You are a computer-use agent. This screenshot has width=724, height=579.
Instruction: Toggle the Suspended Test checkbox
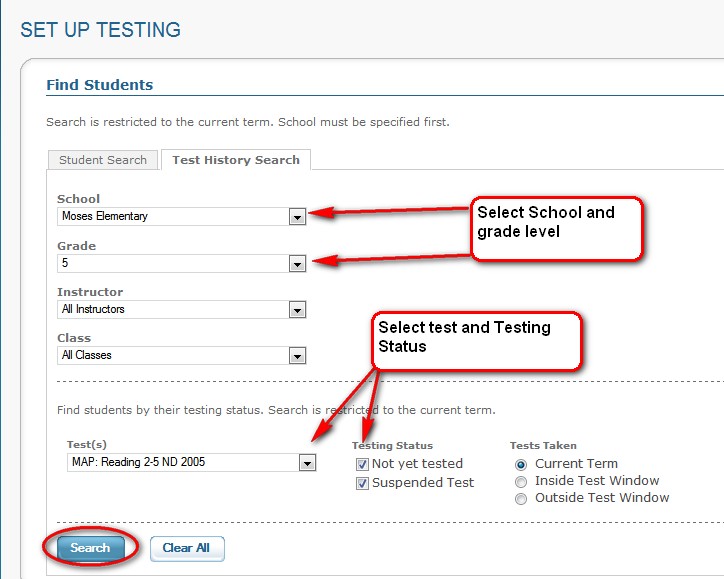click(363, 483)
